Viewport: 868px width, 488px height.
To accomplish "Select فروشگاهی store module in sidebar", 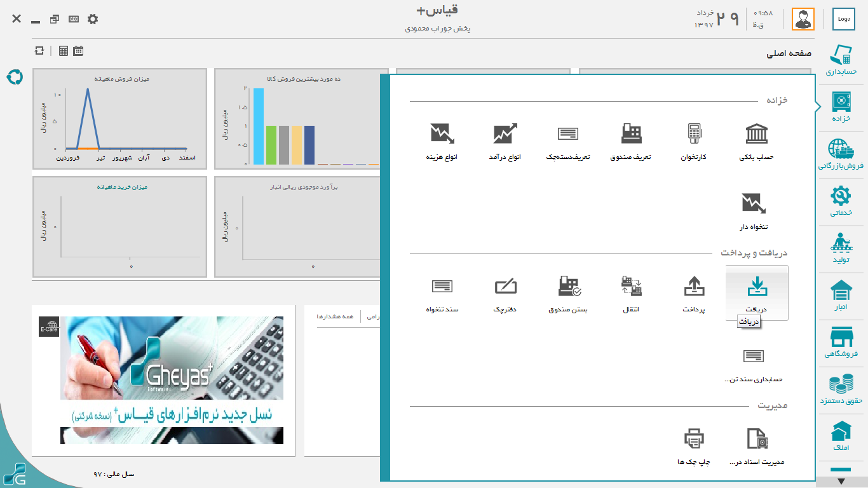I will tap(841, 343).
